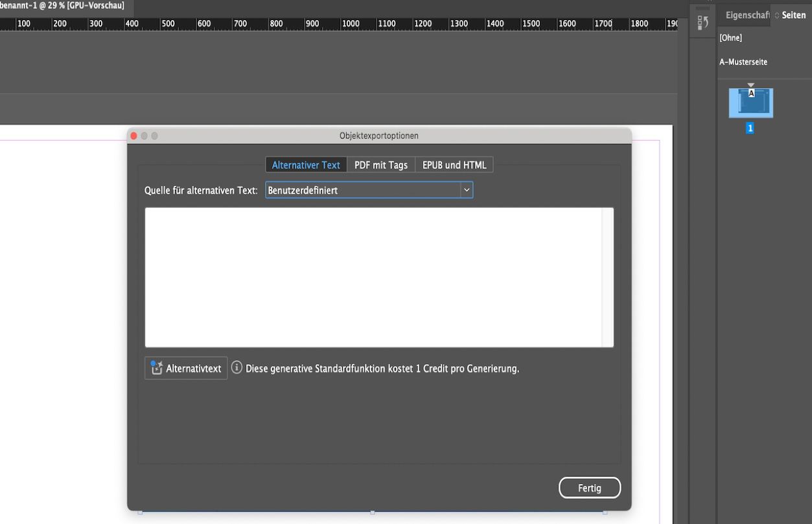Open the Quelle für alternativen Text dropdown
The image size is (812, 524).
369,190
